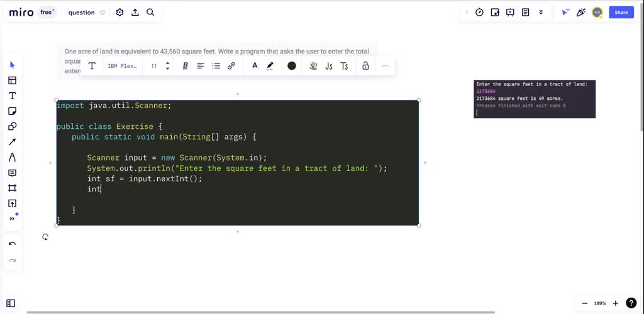
Task: Star the board named question
Action: pos(103,13)
